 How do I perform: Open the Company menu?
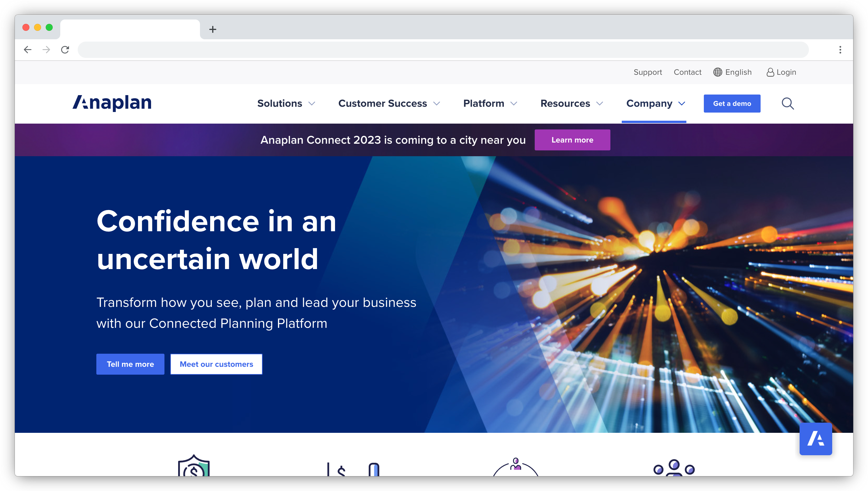pyautogui.click(x=649, y=104)
